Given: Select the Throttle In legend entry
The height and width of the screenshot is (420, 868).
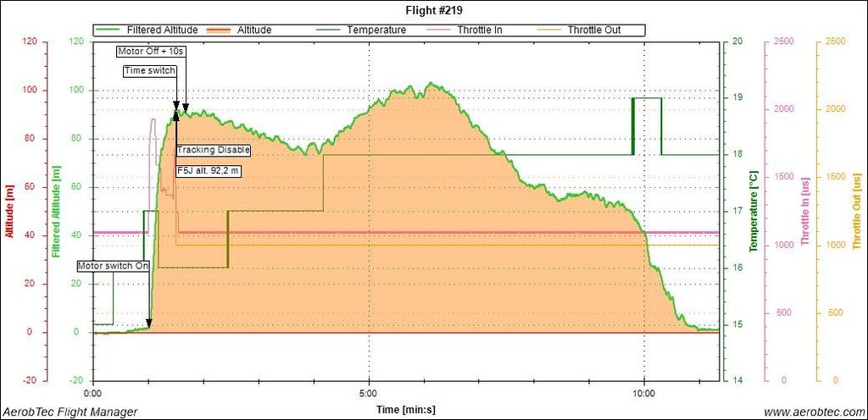Looking at the screenshot, I should (479, 30).
